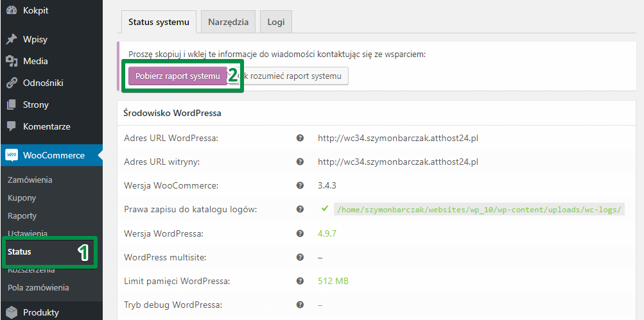
Task: Click help icon beside Prawa zapisu do katalogu logów
Action: point(300,209)
